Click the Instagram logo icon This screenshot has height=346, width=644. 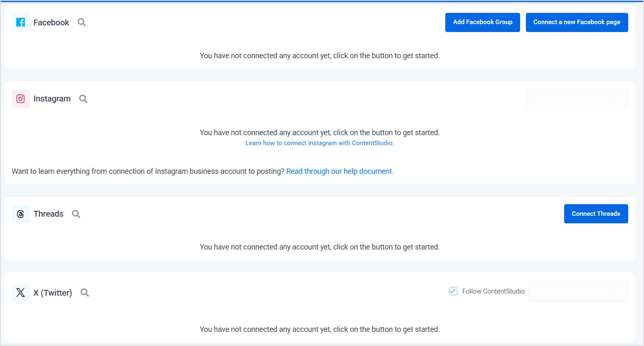(21, 99)
